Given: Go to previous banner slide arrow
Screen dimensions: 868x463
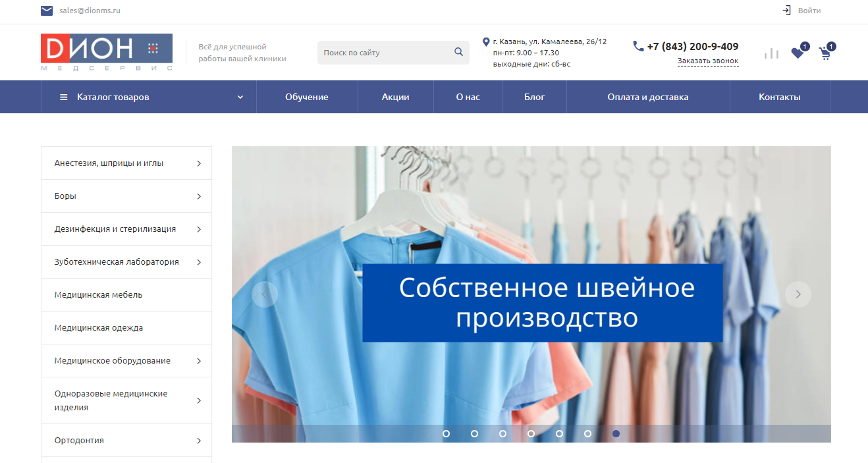Looking at the screenshot, I should click(x=265, y=294).
